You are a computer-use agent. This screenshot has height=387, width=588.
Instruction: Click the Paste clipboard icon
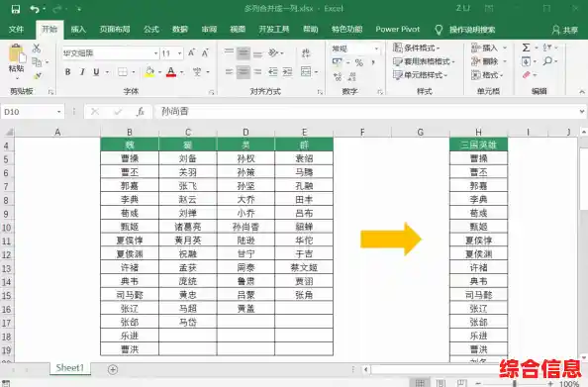16,53
